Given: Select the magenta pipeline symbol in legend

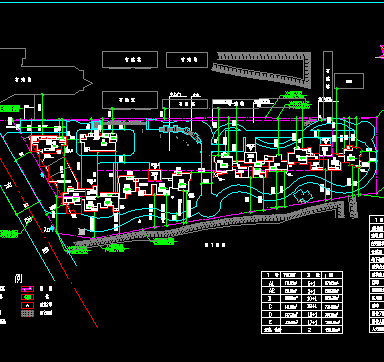Looking at the screenshot, I should 27,289.
